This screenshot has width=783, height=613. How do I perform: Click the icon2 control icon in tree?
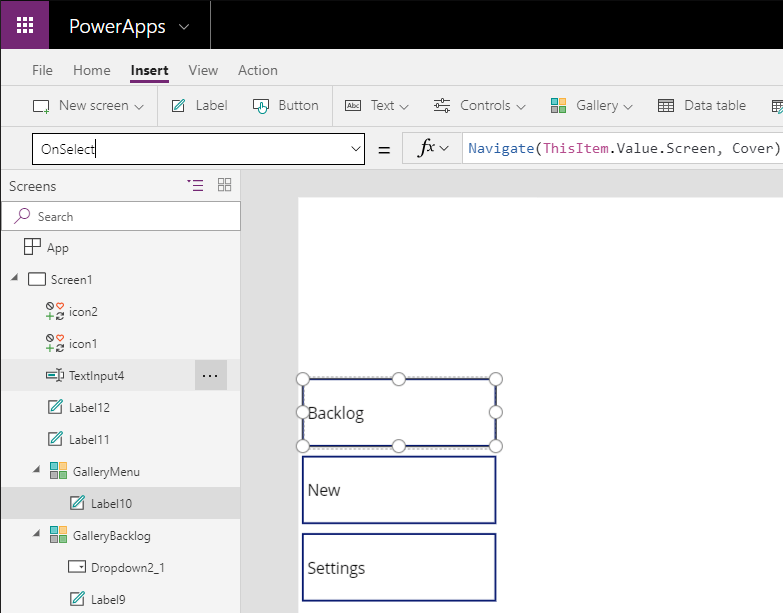(x=55, y=311)
